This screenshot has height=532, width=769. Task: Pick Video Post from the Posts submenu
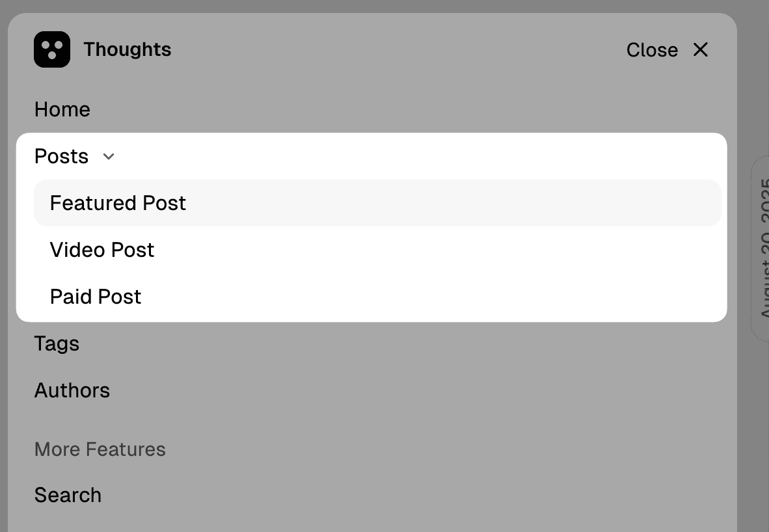coord(101,250)
